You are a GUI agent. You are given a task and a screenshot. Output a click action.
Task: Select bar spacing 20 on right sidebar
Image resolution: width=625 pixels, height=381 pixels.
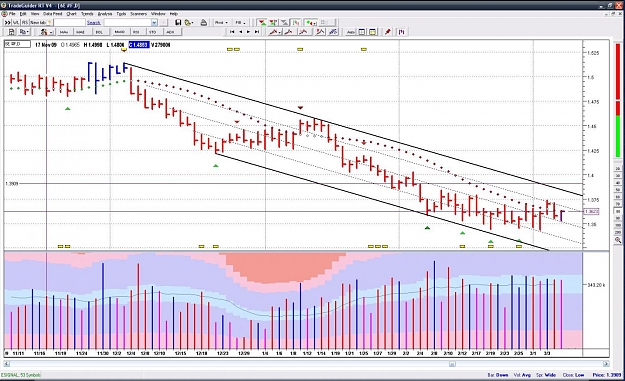point(618,169)
